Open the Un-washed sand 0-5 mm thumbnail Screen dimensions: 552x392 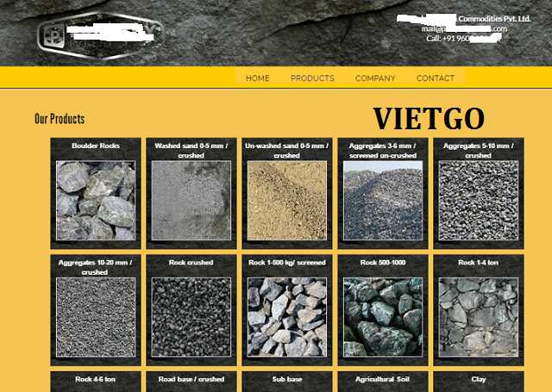click(x=287, y=201)
